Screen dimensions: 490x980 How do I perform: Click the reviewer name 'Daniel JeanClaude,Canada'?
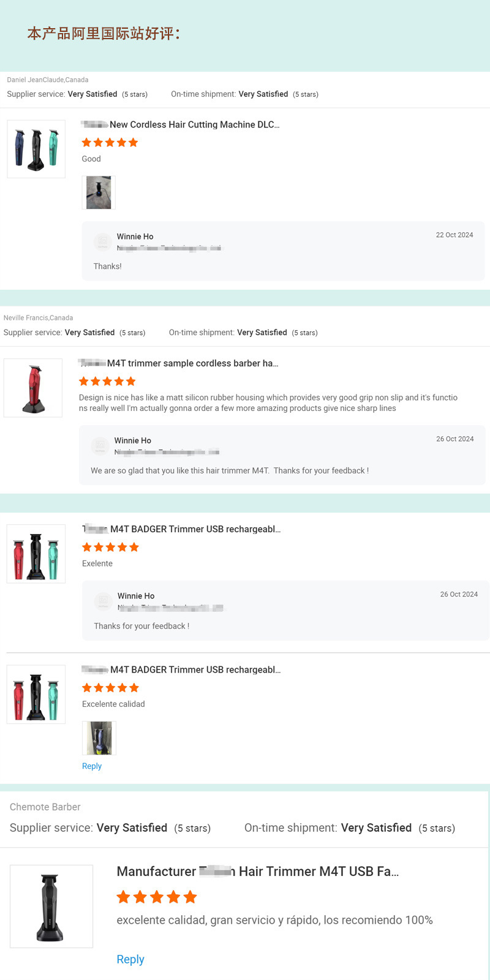[x=48, y=80]
